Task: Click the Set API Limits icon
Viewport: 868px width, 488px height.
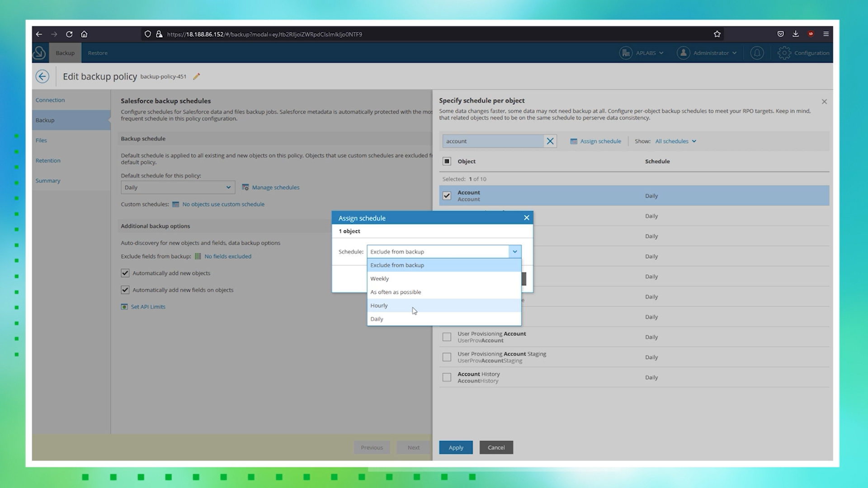Action: coord(124,307)
